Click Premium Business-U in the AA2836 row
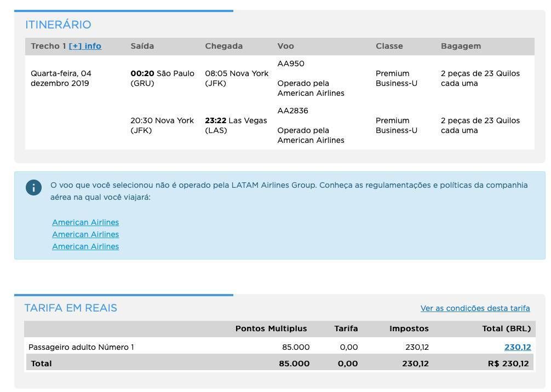 point(397,125)
